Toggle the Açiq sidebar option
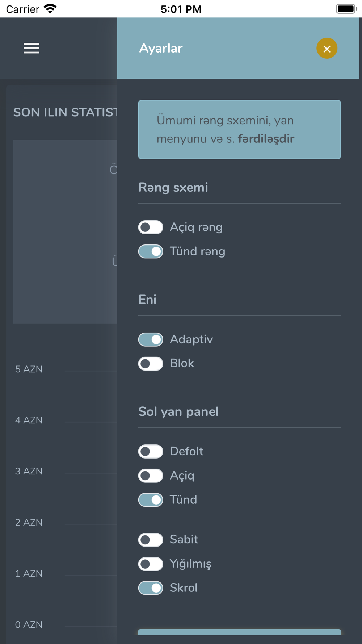The image size is (362, 644). point(151,476)
